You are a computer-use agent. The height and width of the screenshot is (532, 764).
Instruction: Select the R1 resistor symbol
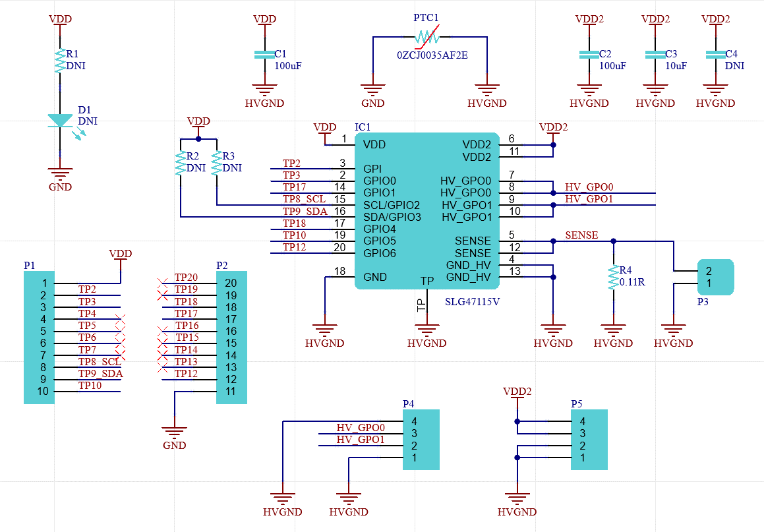point(60,61)
